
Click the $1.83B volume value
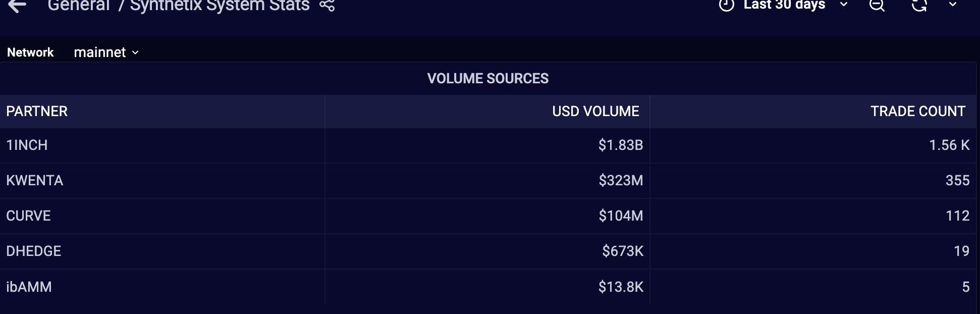tap(620, 145)
